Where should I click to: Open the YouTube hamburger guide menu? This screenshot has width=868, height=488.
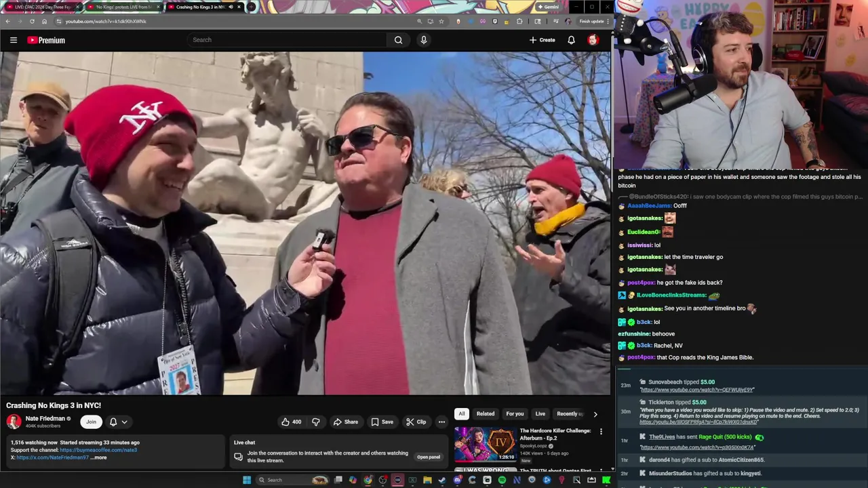pyautogui.click(x=13, y=40)
